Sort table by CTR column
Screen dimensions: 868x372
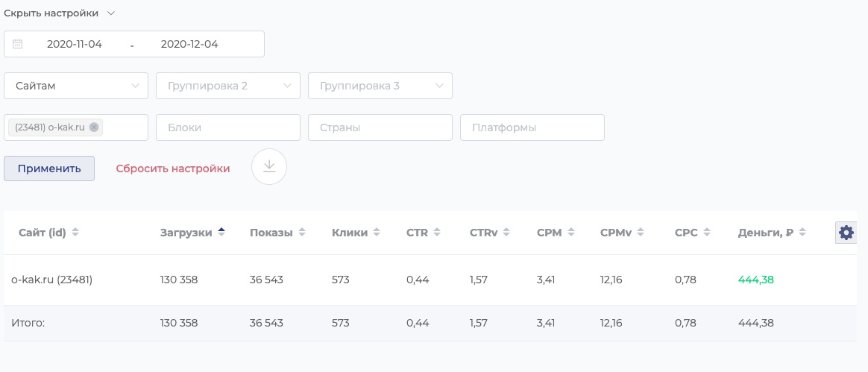[423, 233]
